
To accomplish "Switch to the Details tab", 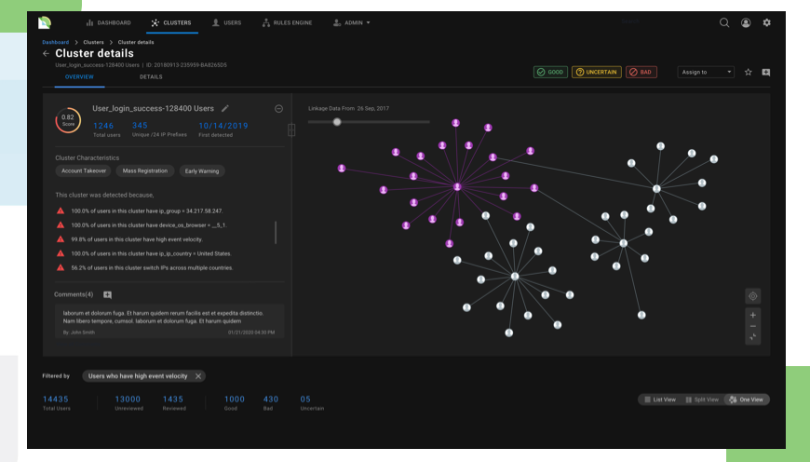I will pos(151,77).
